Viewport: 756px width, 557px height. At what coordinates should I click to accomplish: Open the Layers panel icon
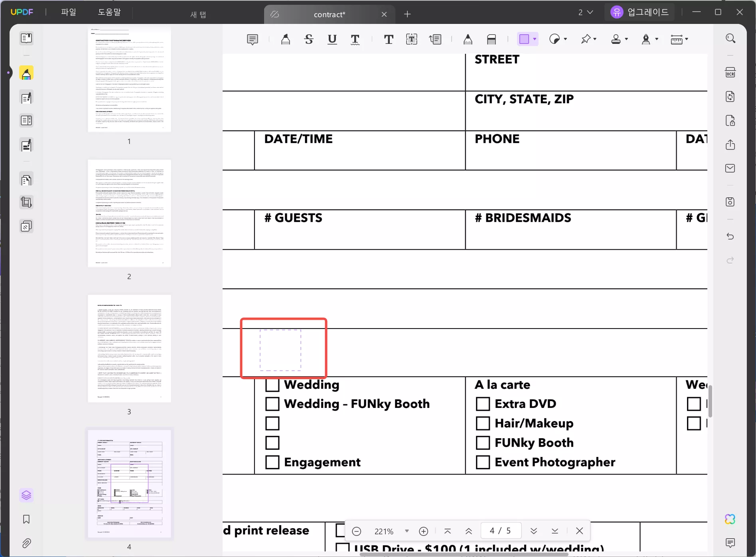click(x=26, y=495)
